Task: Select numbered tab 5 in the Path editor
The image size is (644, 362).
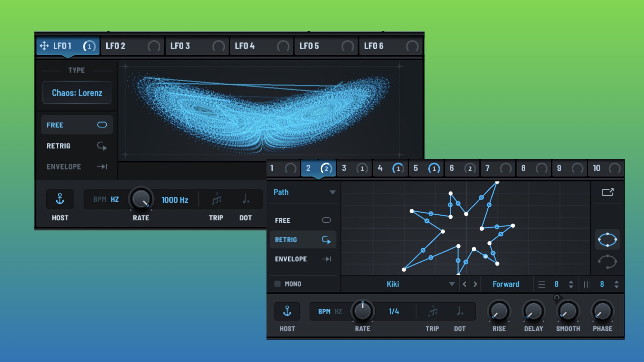Action: [416, 168]
